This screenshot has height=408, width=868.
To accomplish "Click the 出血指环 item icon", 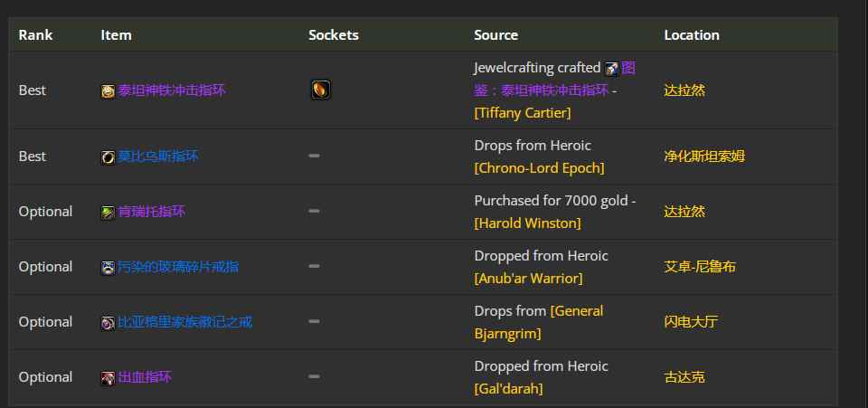I will (x=108, y=378).
